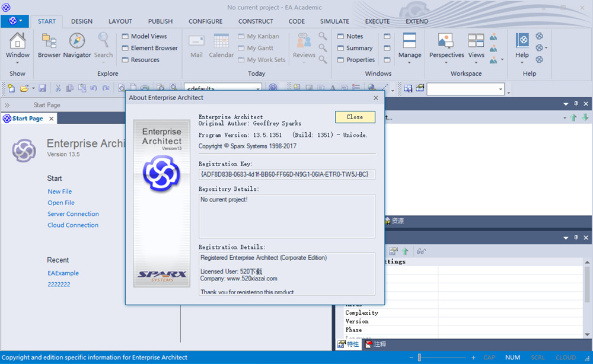The height and width of the screenshot is (364, 593).
Task: Toggle the Properties window
Action: pyautogui.click(x=356, y=60)
